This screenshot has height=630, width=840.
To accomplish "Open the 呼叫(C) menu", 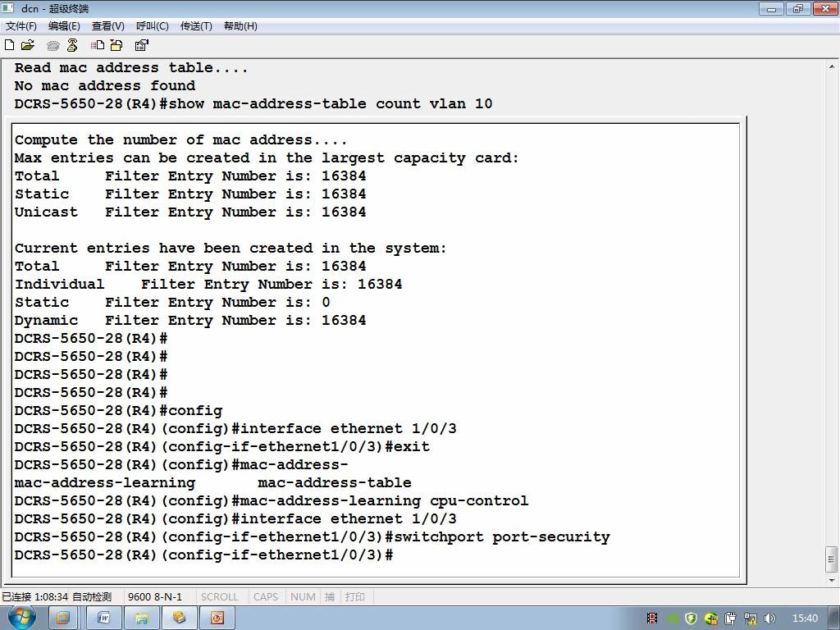I will click(x=153, y=26).
